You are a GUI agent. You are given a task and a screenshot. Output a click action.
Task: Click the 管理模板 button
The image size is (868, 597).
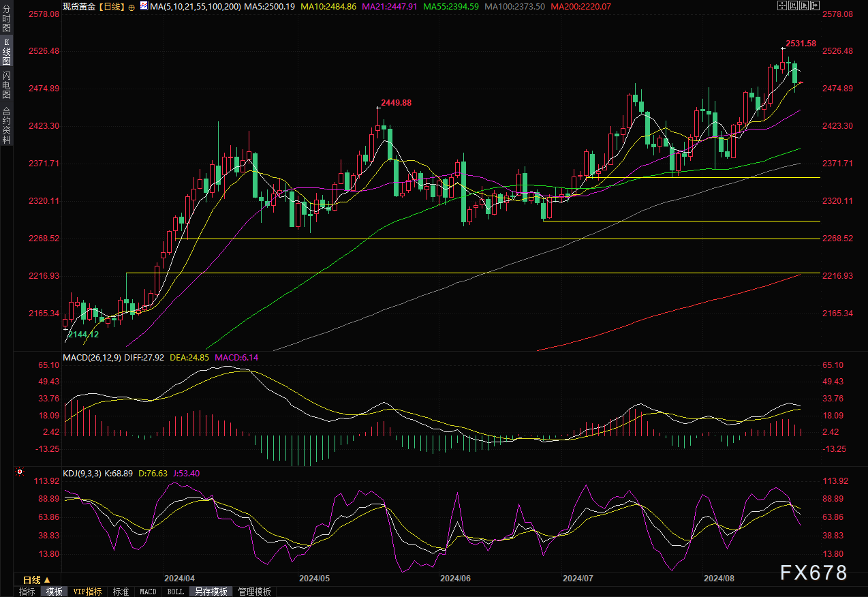254,592
